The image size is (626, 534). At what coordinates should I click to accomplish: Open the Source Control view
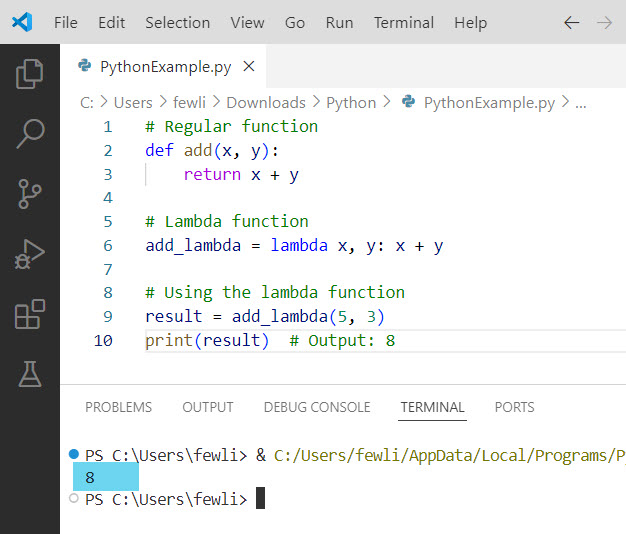pos(30,194)
